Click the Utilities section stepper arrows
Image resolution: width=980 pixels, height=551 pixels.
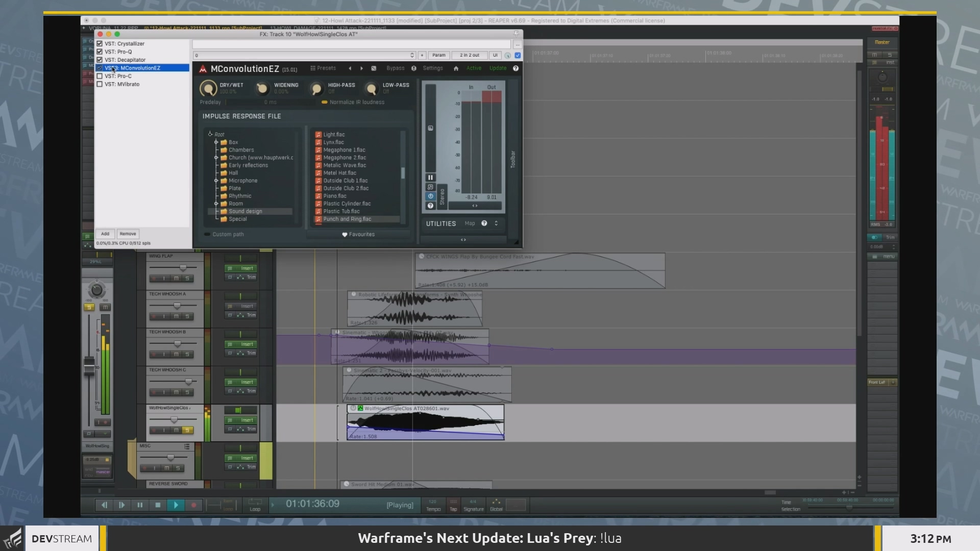[496, 223]
